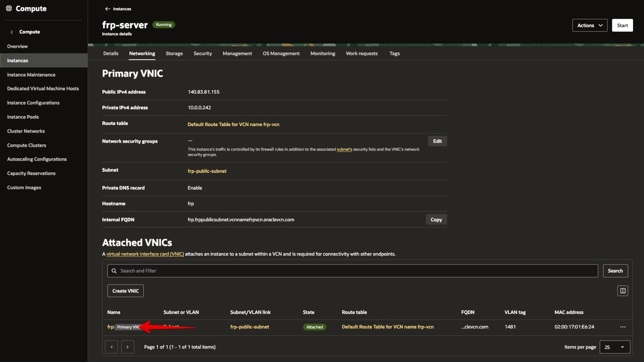The height and width of the screenshot is (362, 644).
Task: Click the magnifier icon in search field
Action: tap(114, 271)
